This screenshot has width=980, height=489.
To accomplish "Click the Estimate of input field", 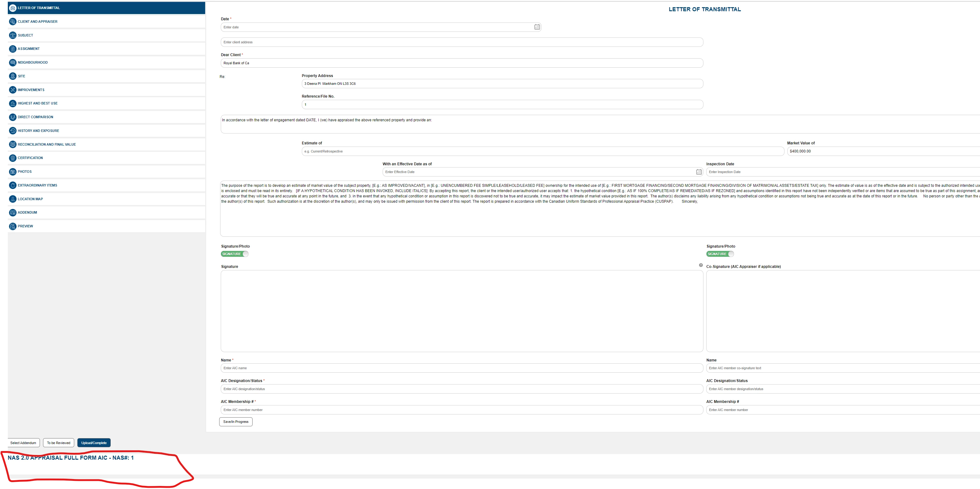I will [543, 152].
